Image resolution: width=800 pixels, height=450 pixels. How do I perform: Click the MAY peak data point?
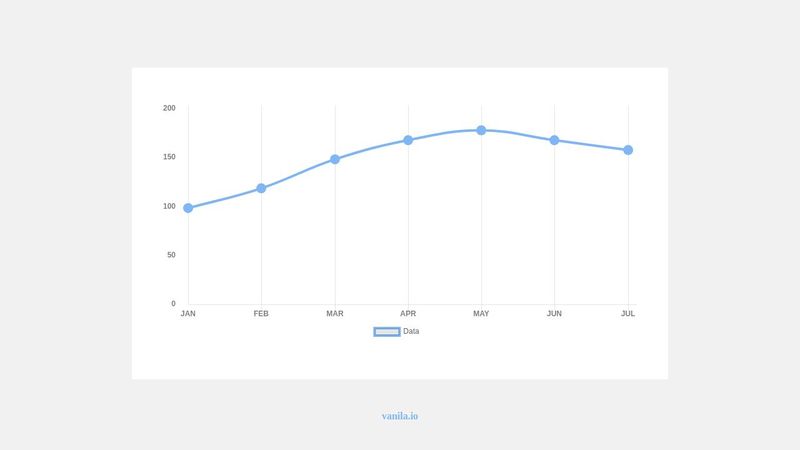click(x=481, y=130)
